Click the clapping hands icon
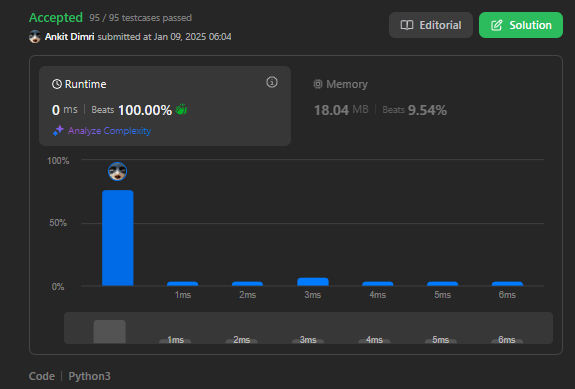 181,109
